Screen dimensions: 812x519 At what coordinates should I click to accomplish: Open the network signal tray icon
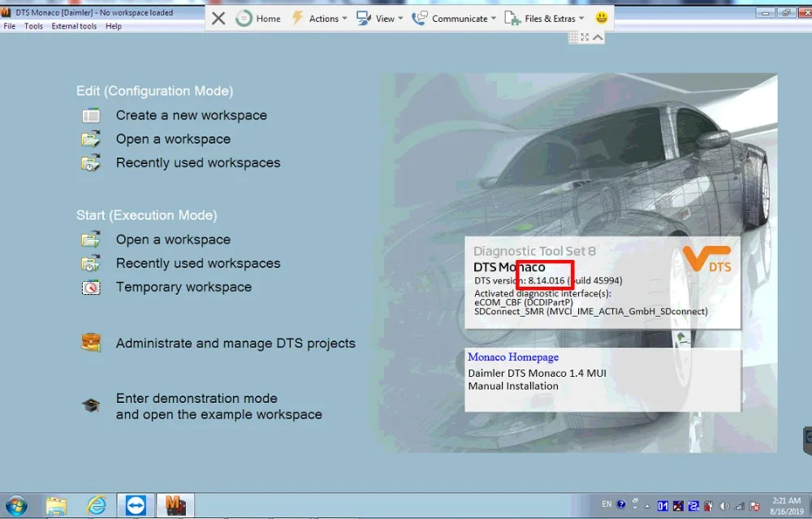pos(740,506)
